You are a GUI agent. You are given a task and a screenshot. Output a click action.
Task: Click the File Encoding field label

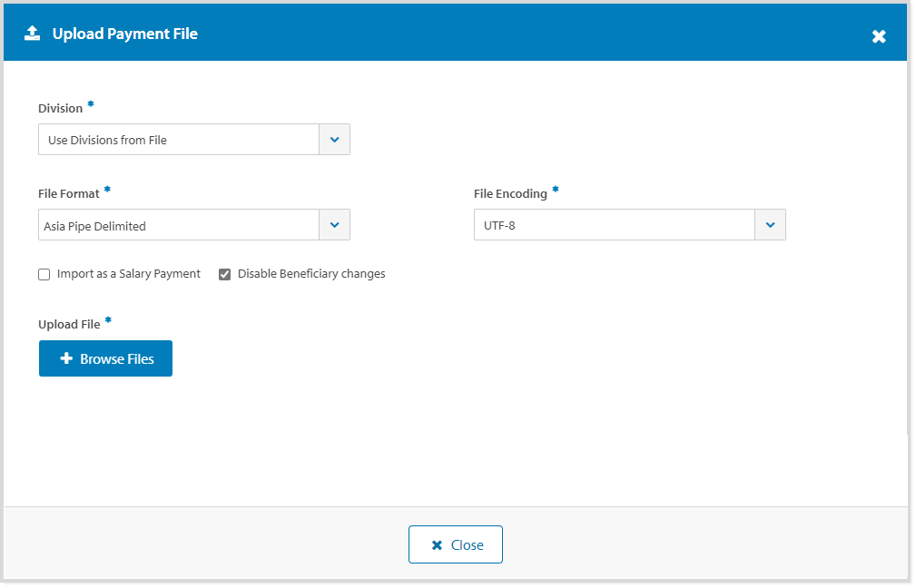(509, 192)
